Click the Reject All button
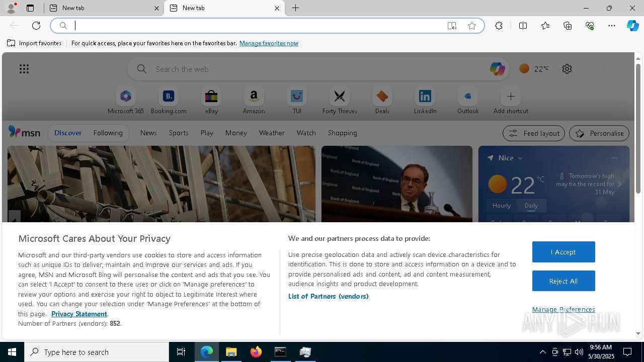 pyautogui.click(x=563, y=281)
